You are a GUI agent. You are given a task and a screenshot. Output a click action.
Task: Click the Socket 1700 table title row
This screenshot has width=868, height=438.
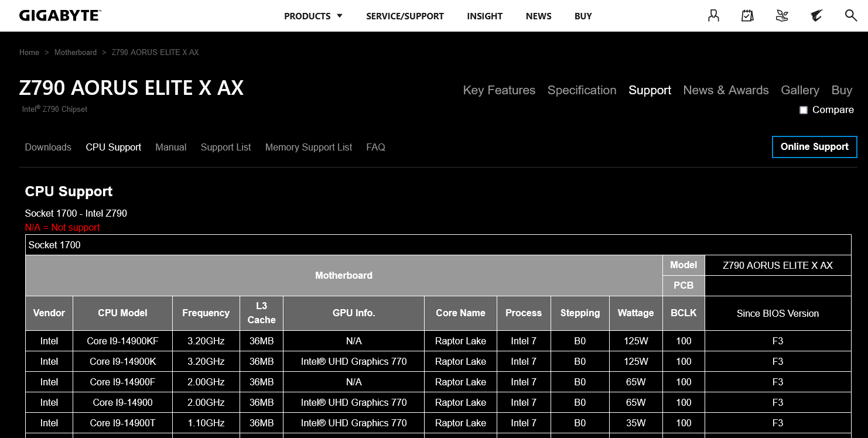(x=438, y=245)
